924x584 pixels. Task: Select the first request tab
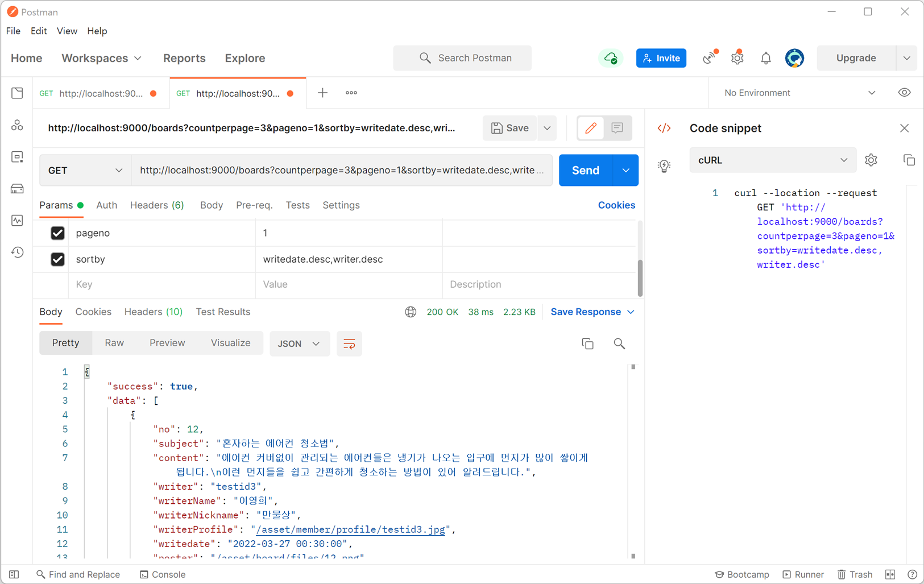pos(101,93)
